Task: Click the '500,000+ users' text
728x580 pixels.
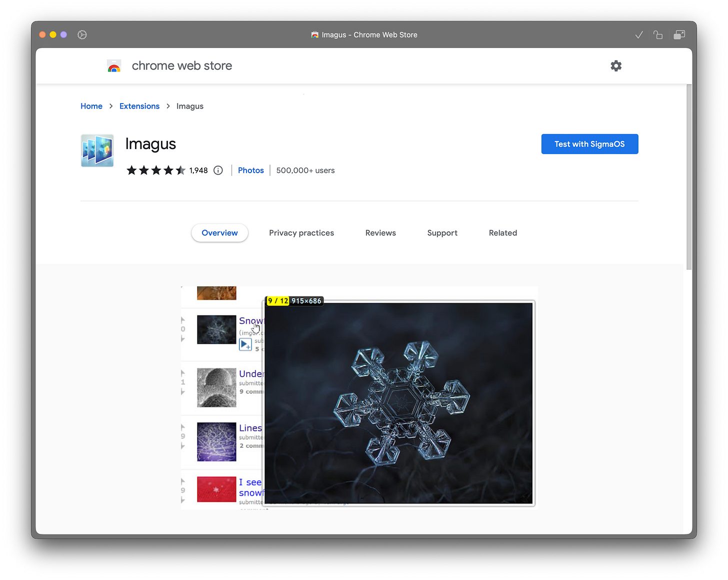Action: coord(305,170)
